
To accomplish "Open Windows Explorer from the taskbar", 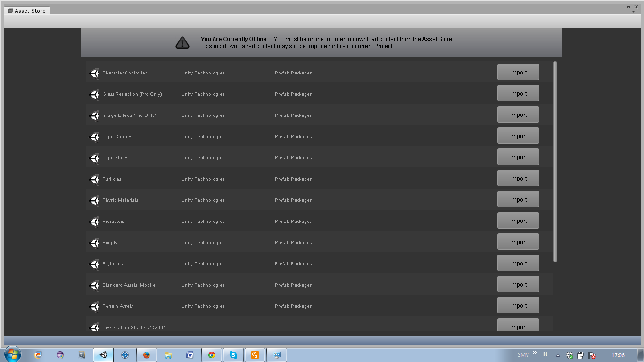I will click(168, 355).
